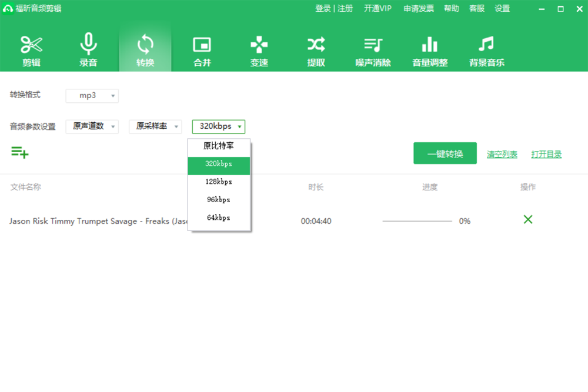Select 原比特率 to keep original bitrate

[219, 146]
